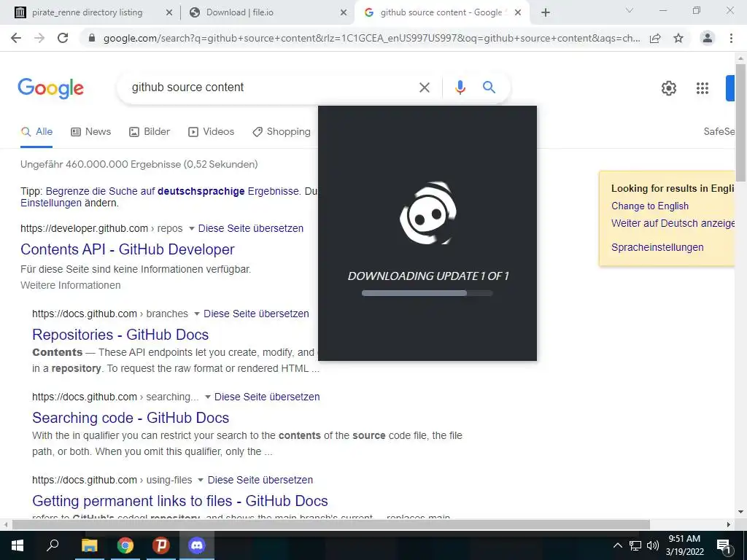The image size is (747, 560).
Task: Click Change to English link
Action: (x=650, y=206)
